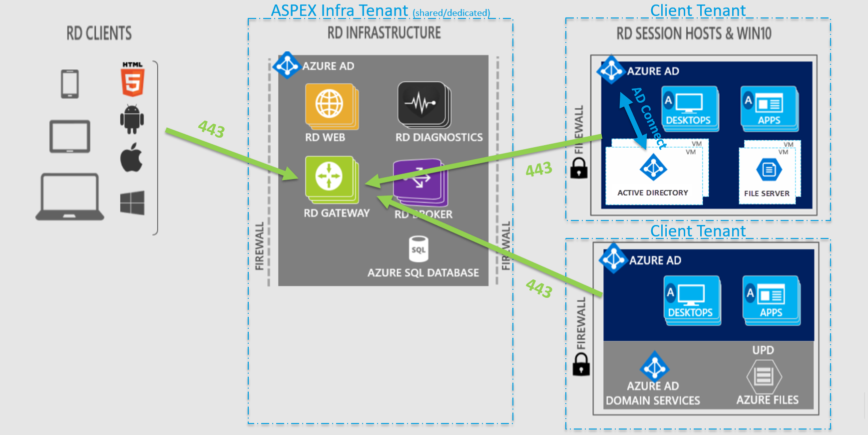868x435 pixels.
Task: Click the AD Connect label
Action: [x=649, y=118]
